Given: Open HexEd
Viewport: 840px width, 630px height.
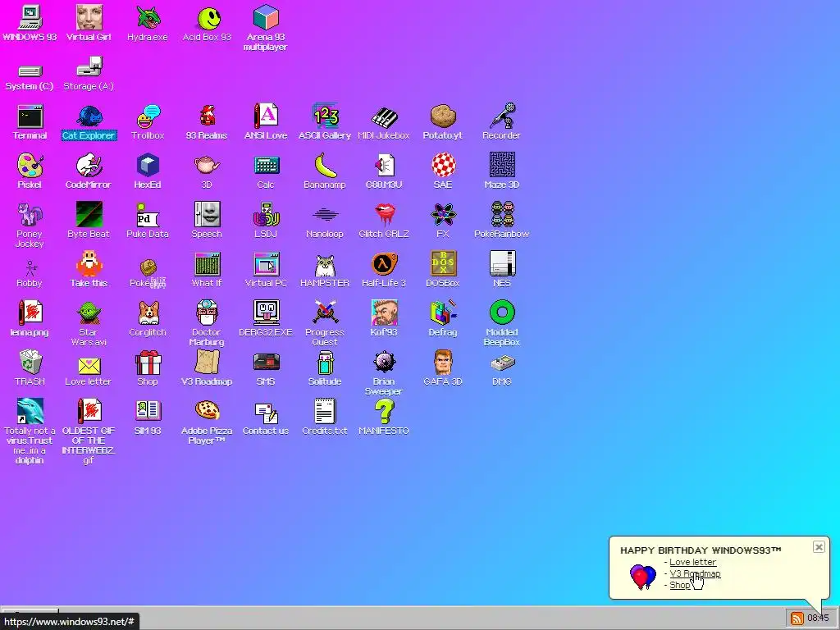Looking at the screenshot, I should click(148, 166).
